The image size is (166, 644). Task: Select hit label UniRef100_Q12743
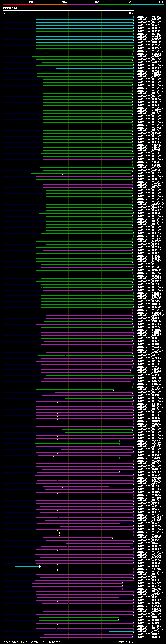[149, 589]
